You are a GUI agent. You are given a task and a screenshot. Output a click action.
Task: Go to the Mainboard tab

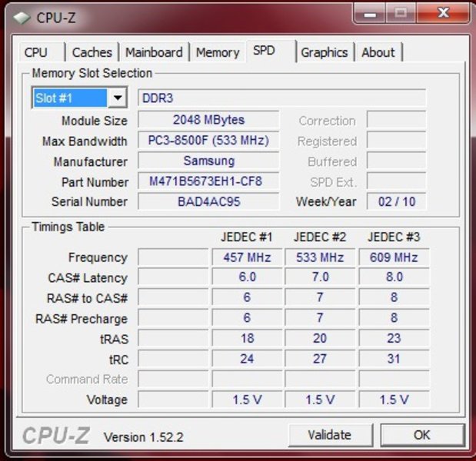click(x=154, y=52)
